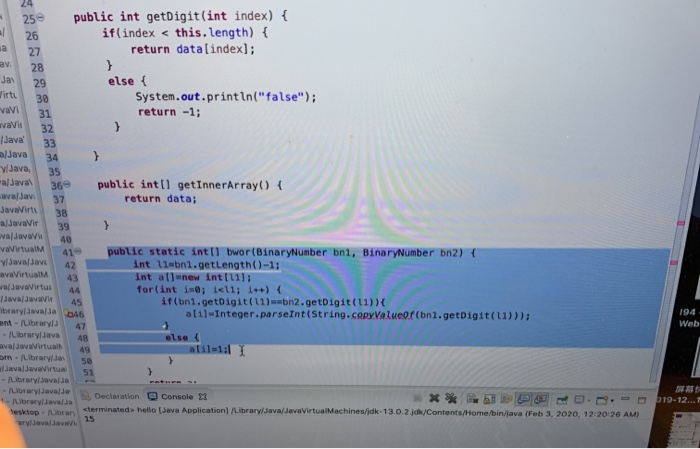Click the underlined copyValueOf call on line 46
Image resolution: width=700 pixels, height=449 pixels.
click(383, 316)
